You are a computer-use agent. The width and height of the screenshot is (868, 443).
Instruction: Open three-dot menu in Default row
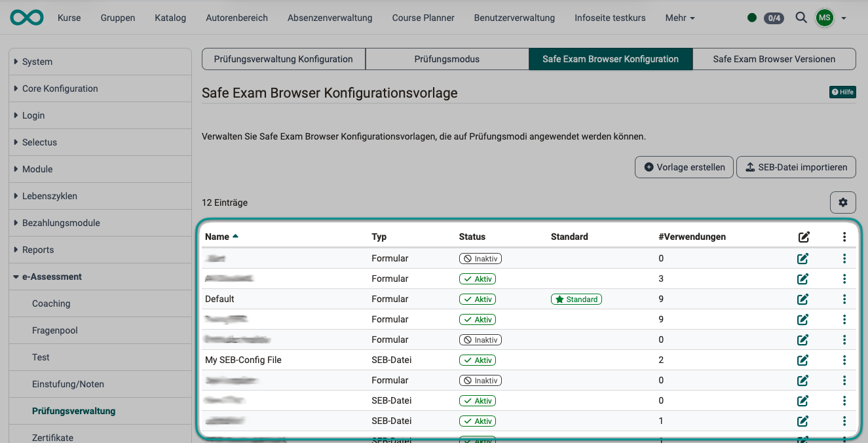point(844,299)
